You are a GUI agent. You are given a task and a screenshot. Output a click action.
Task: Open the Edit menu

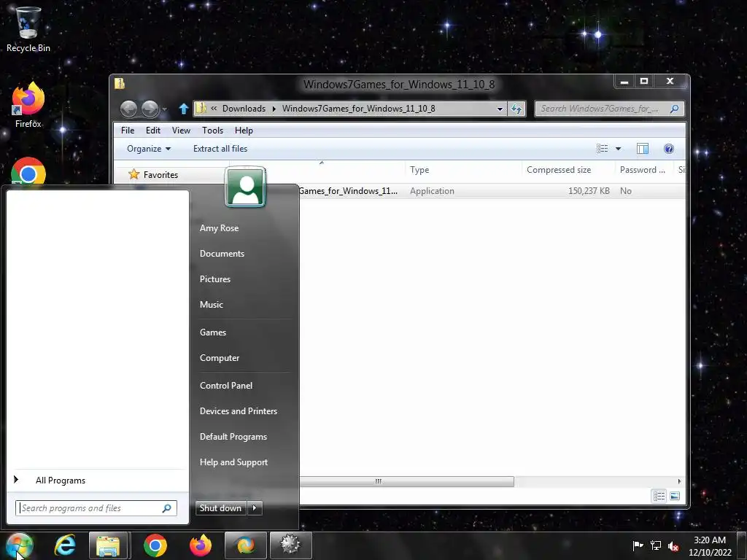pyautogui.click(x=153, y=131)
